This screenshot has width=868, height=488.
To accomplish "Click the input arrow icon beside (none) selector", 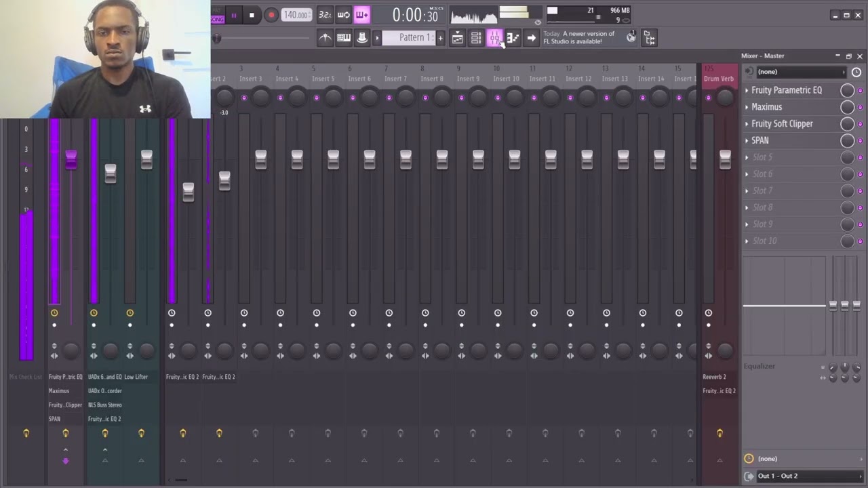I will (749, 72).
